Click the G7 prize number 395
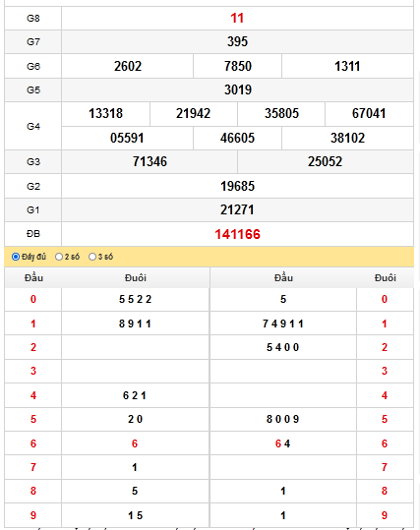 pos(237,41)
